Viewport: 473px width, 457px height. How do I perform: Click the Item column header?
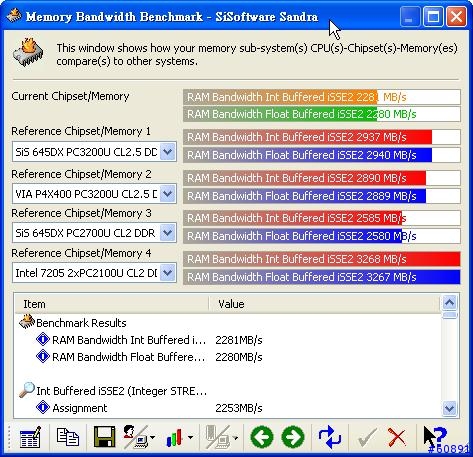112,304
